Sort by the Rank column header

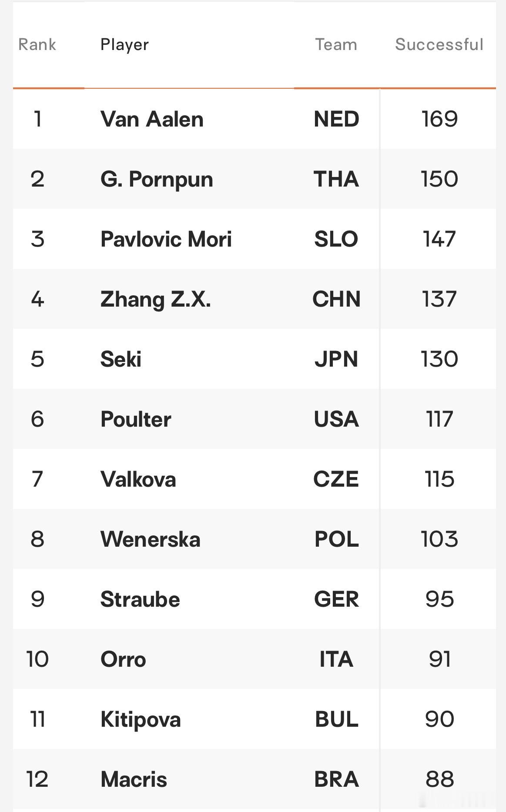click(37, 44)
